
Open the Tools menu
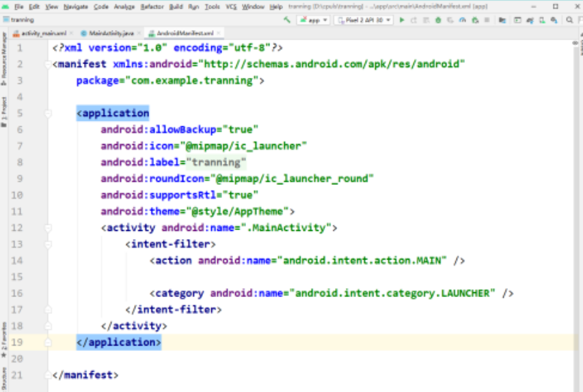(x=212, y=7)
